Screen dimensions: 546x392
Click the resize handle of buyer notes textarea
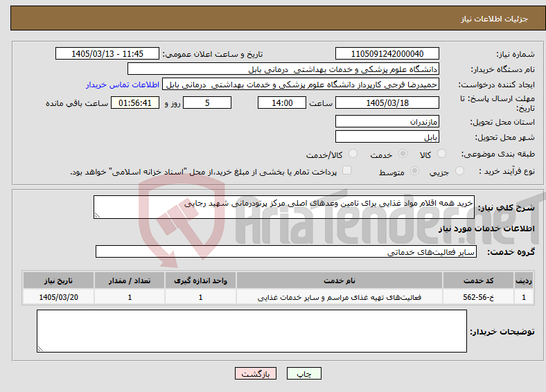40,349
